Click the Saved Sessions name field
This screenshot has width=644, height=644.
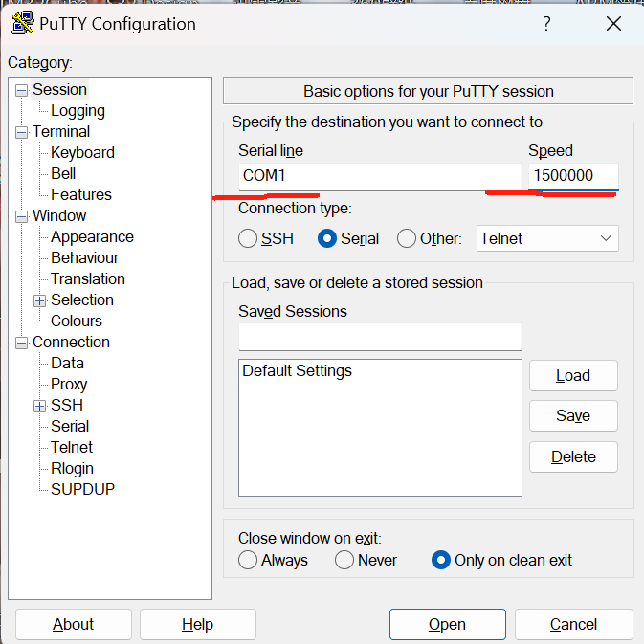coord(380,337)
